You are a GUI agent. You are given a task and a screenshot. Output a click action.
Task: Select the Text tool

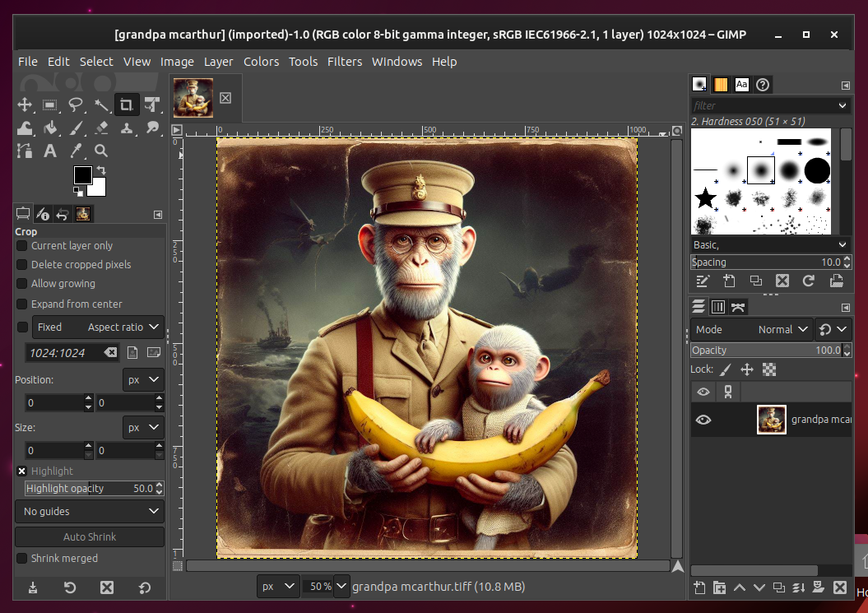coord(50,151)
